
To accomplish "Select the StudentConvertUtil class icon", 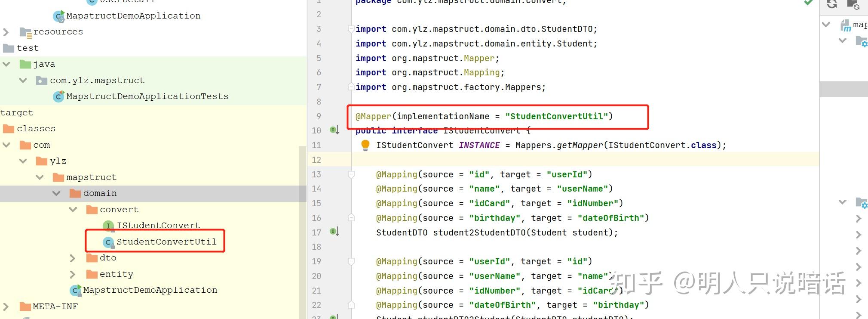I will 109,242.
